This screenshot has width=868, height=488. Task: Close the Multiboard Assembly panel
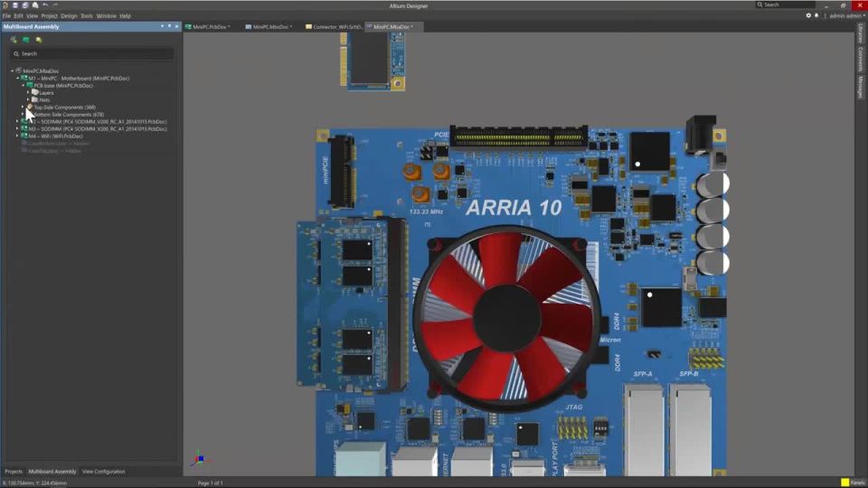(176, 26)
